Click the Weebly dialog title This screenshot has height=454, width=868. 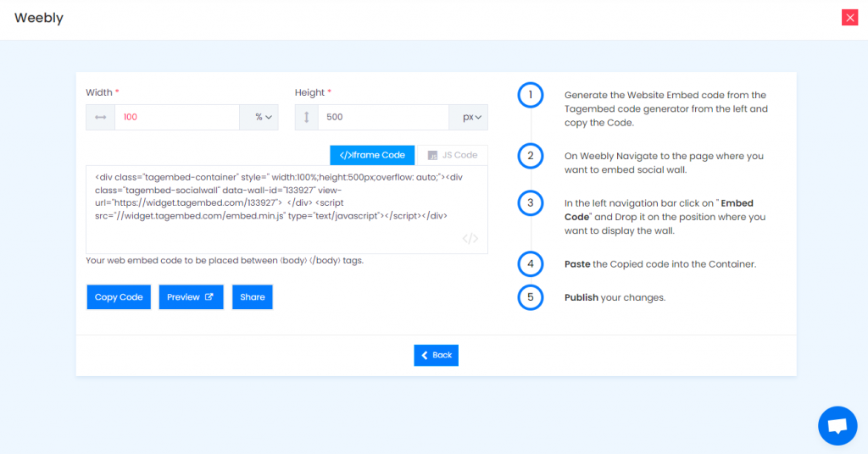39,18
